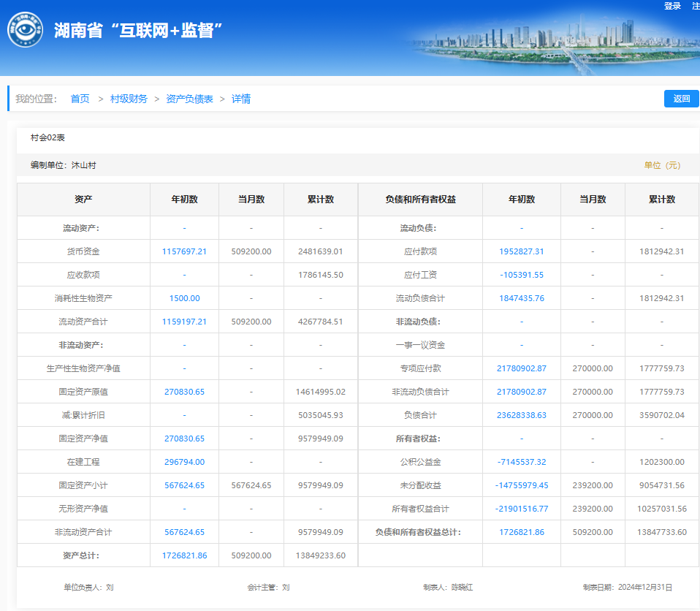Image resolution: width=700 pixels, height=611 pixels.
Task: Click the 一事一议资金 row label
Action: coord(421,345)
